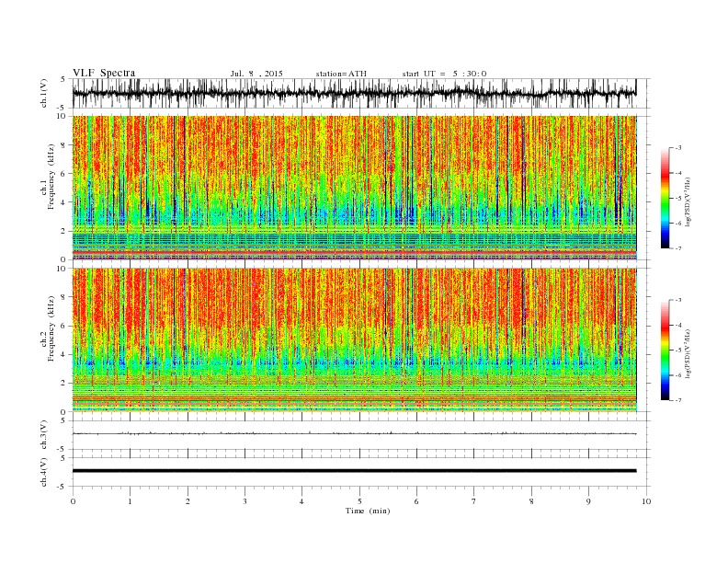Image resolution: width=728 pixels, height=563 pixels.
Task: Click the "2" kHz tick on ch.1 frequency axis
Action: pos(64,231)
